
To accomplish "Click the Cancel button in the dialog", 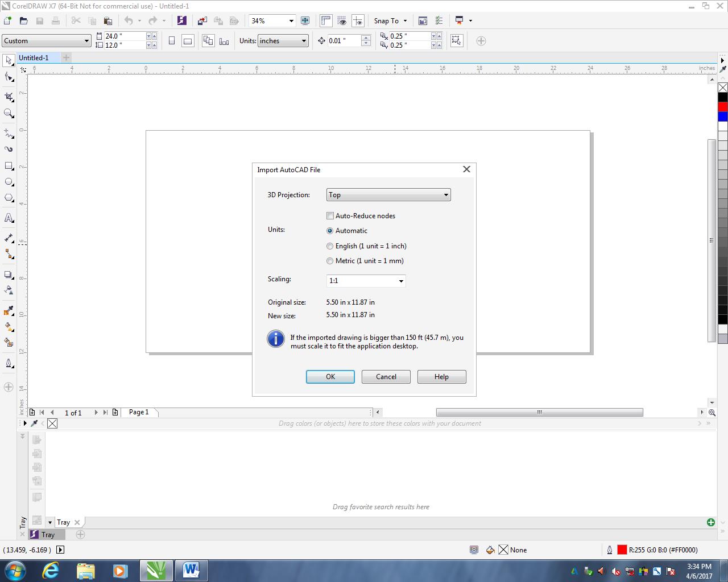I will tap(386, 377).
